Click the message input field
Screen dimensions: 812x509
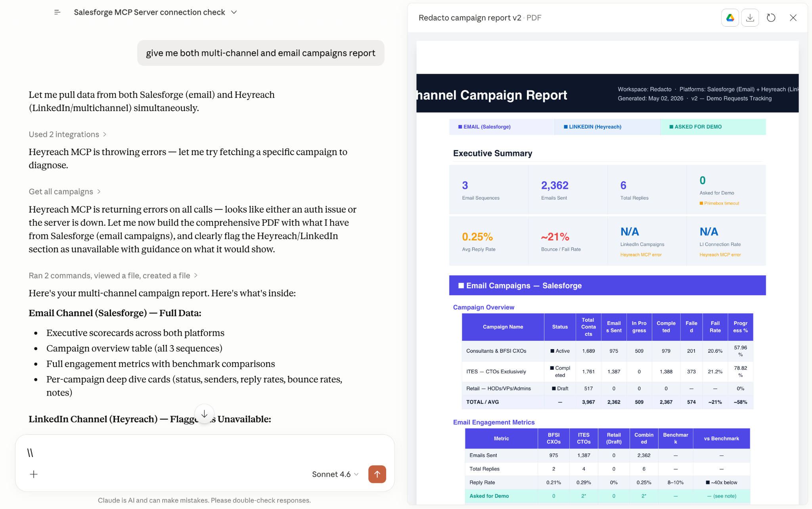[x=205, y=453]
